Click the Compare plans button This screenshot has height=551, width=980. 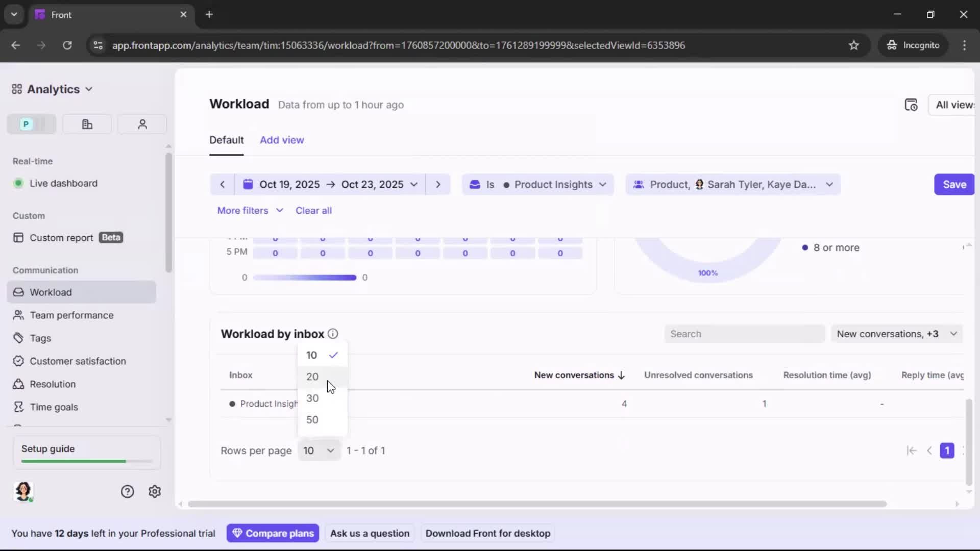[x=273, y=533]
